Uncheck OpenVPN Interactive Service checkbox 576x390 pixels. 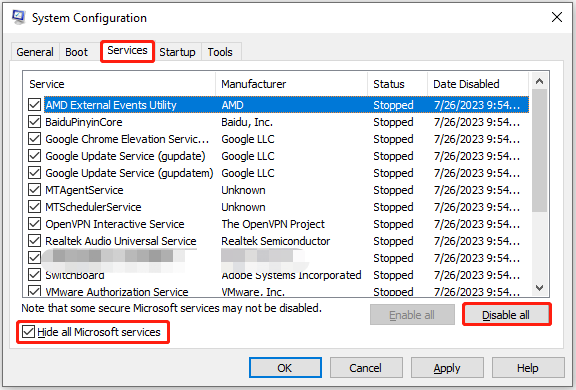click(x=35, y=224)
